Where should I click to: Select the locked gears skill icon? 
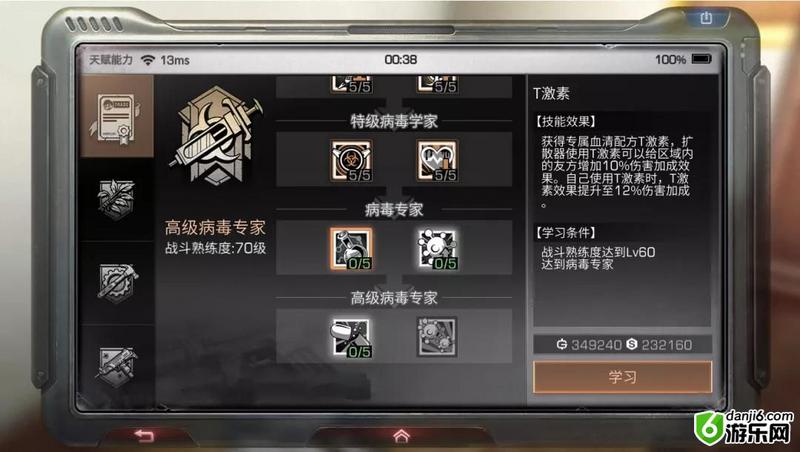437,337
